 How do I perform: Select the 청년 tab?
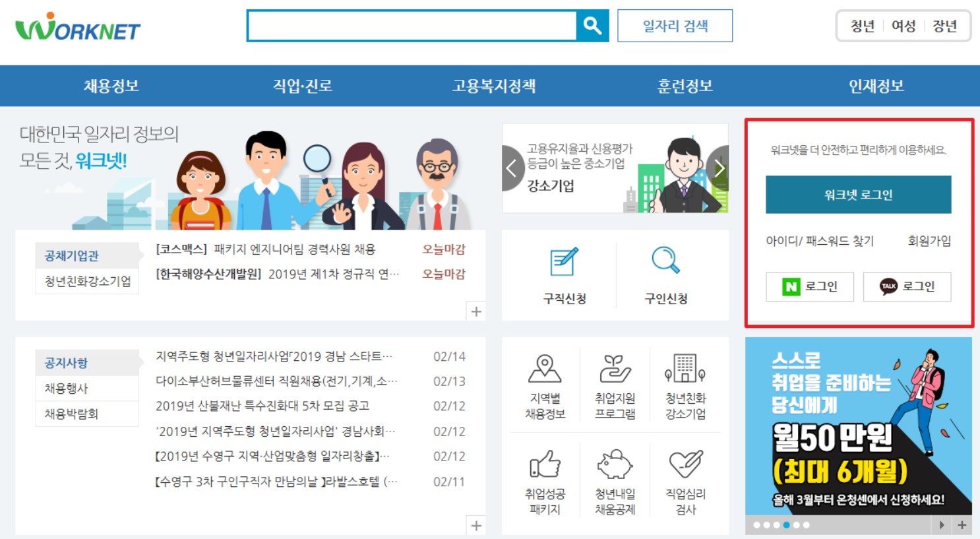[862, 26]
